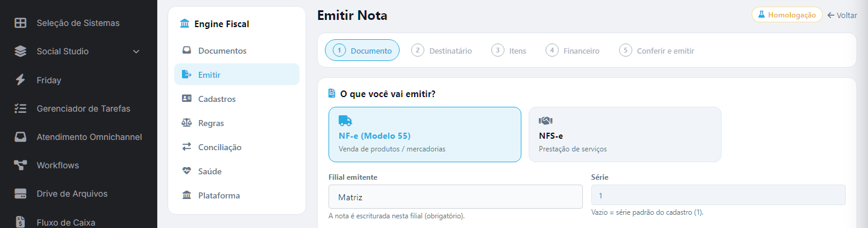Click the Série field label

(600, 177)
